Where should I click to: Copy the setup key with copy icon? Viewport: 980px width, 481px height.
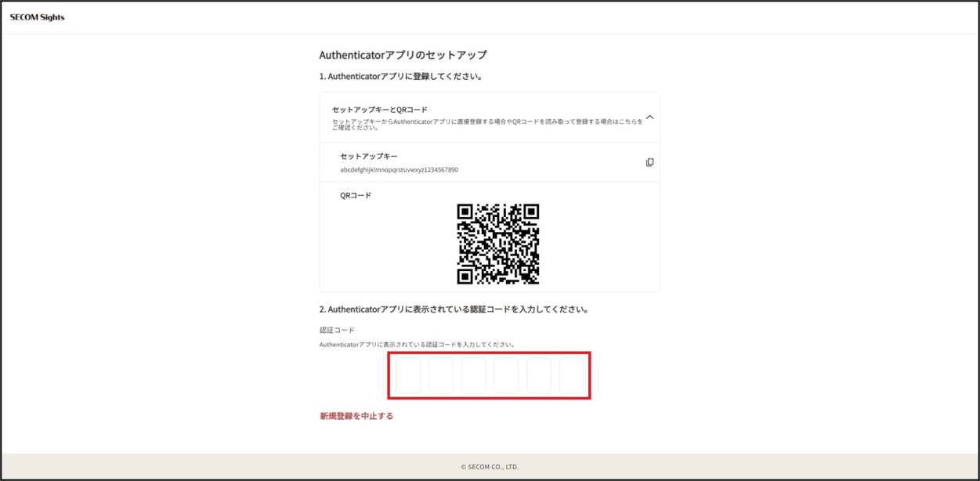point(649,162)
